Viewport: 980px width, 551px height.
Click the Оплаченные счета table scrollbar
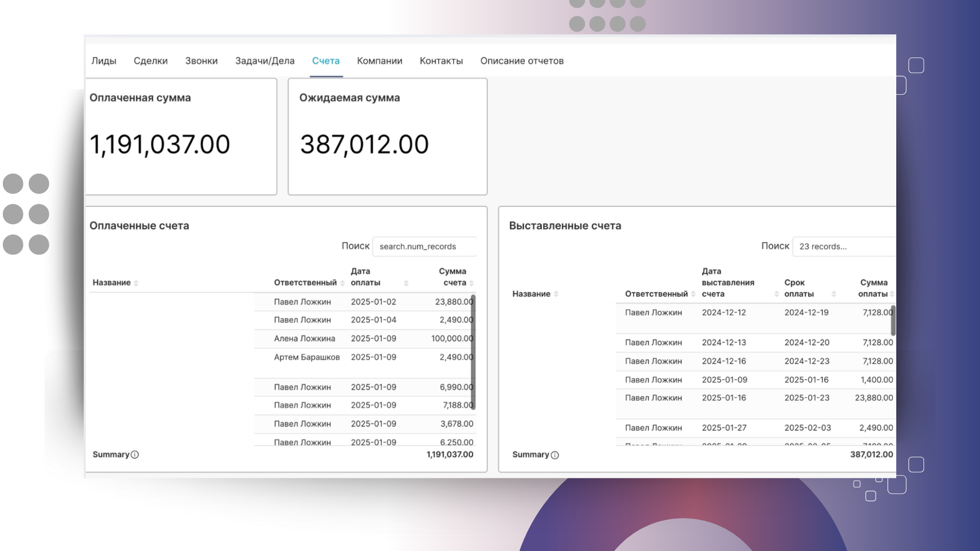pos(473,352)
